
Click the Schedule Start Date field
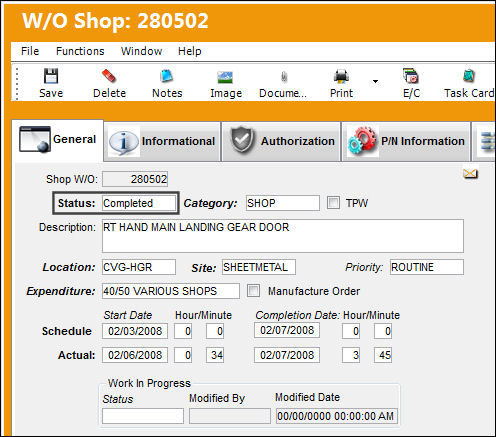[135, 331]
